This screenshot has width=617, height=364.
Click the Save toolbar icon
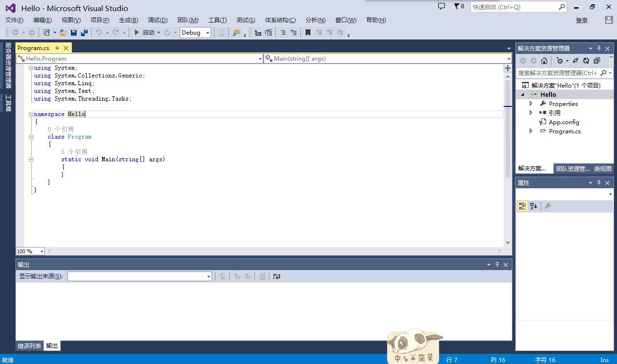coord(74,32)
